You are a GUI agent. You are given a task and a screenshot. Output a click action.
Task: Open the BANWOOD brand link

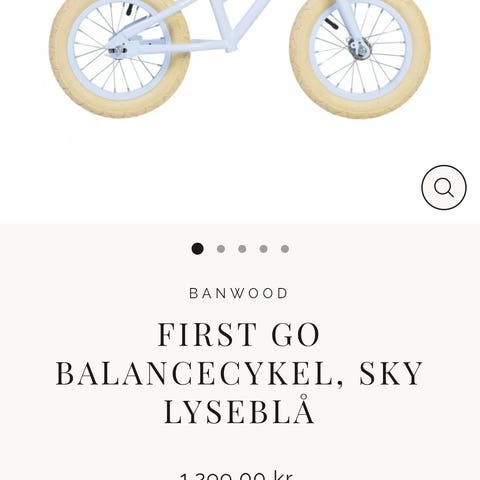[238, 293]
